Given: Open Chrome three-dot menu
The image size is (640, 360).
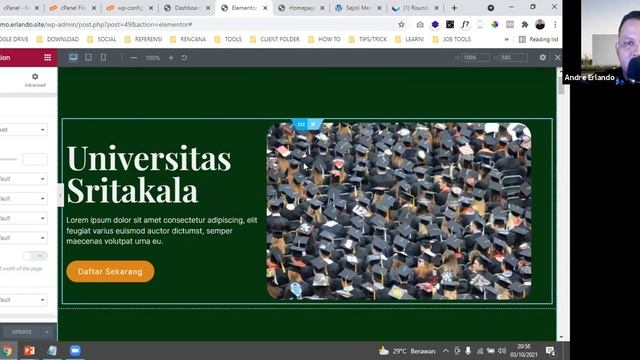Looking at the screenshot, I should point(555,24).
